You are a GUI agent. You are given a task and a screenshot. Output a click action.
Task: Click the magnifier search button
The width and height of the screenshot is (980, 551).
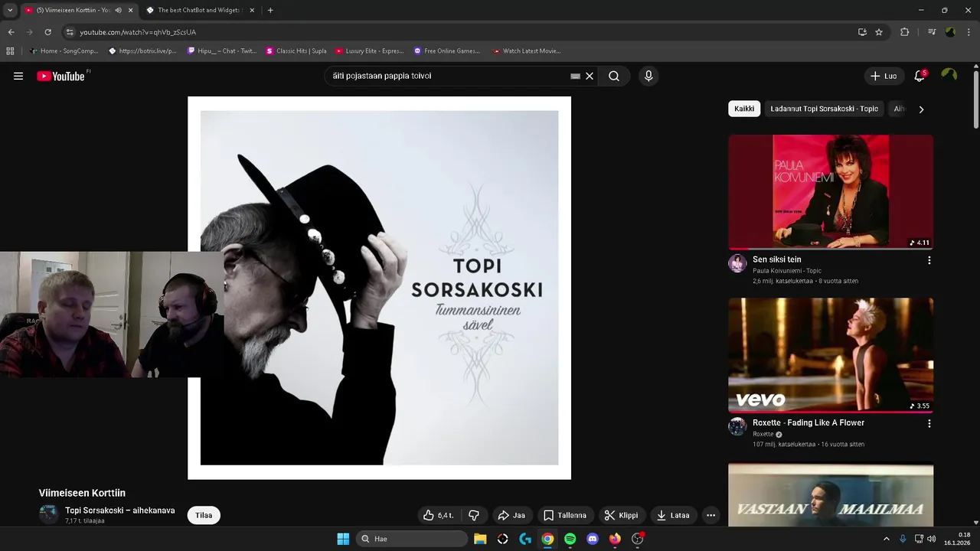tap(614, 76)
